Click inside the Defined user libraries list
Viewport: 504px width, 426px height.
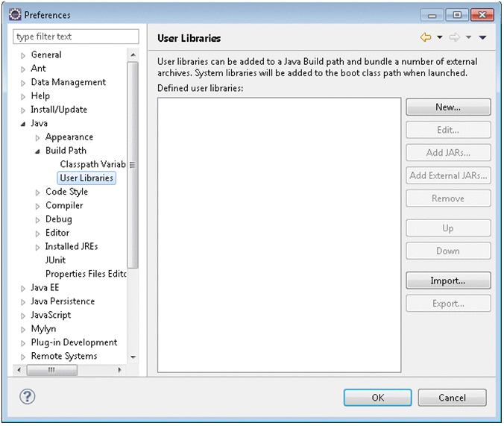pos(280,235)
